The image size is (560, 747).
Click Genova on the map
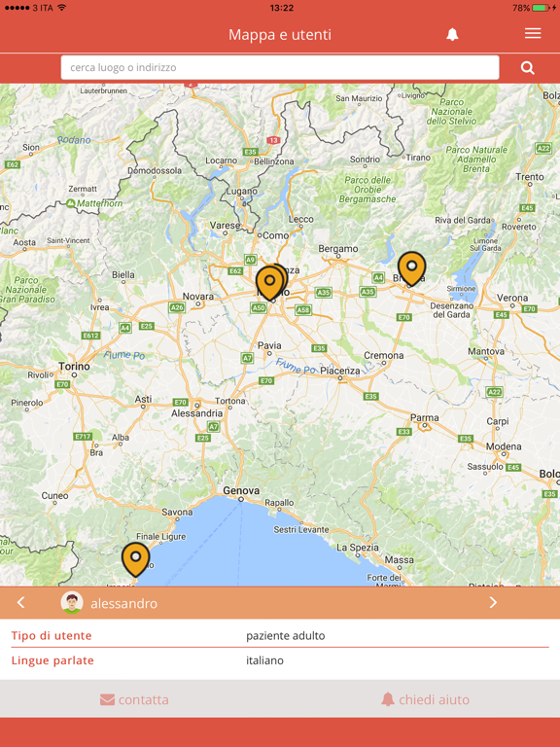tap(241, 490)
